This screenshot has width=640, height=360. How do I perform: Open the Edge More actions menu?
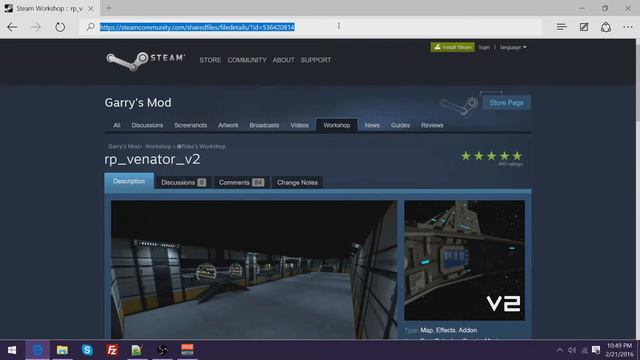click(628, 27)
